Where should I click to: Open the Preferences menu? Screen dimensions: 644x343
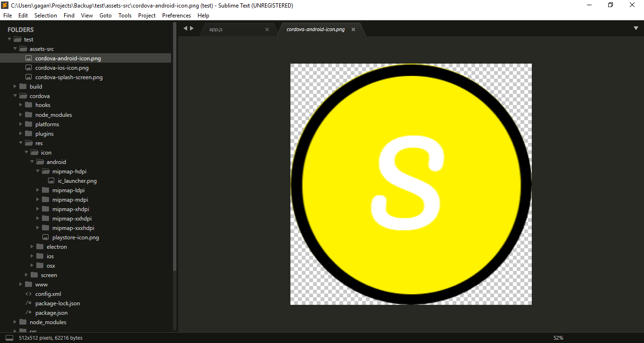click(x=176, y=16)
